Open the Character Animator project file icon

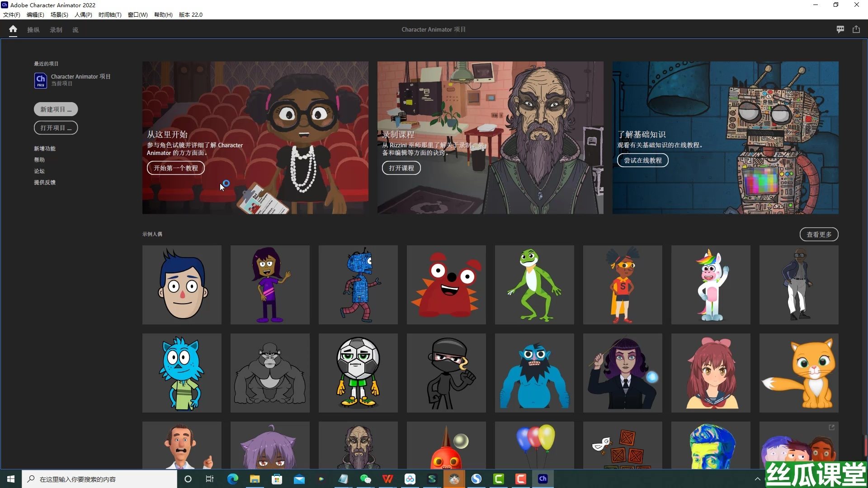pos(41,80)
